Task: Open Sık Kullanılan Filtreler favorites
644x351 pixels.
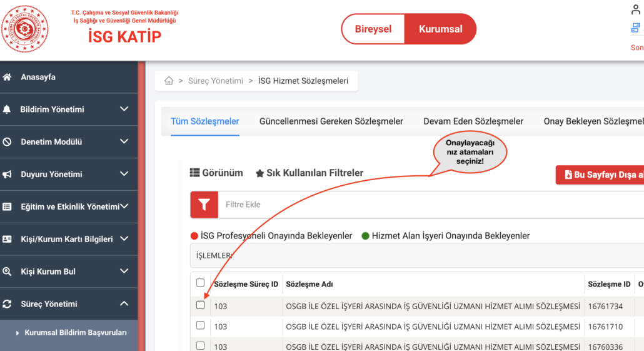Action: [x=309, y=173]
